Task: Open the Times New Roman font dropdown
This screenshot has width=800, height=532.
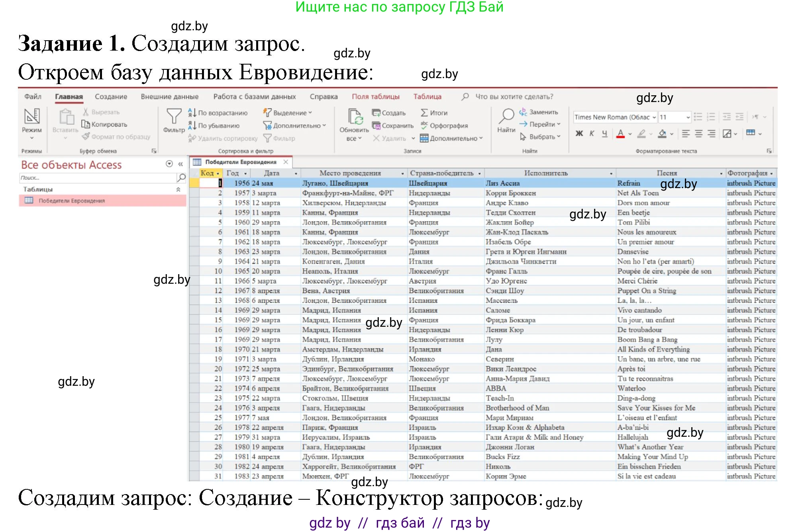Action: [x=655, y=117]
